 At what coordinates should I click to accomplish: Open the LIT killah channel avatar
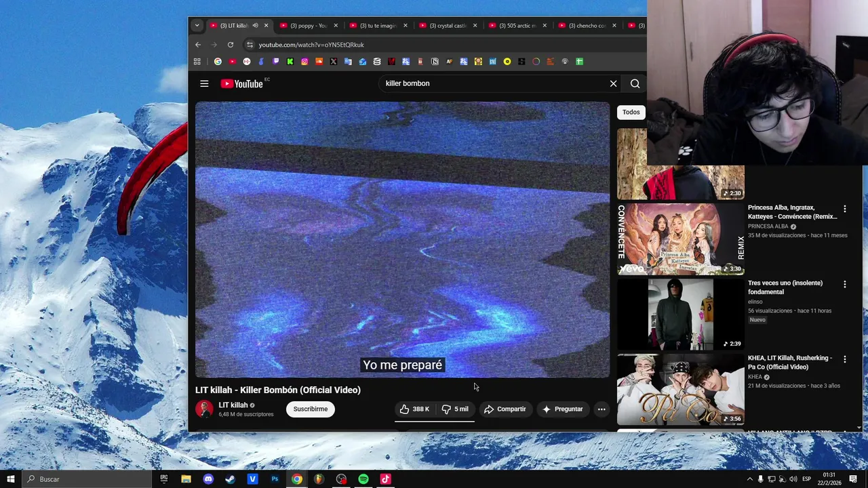pyautogui.click(x=204, y=409)
